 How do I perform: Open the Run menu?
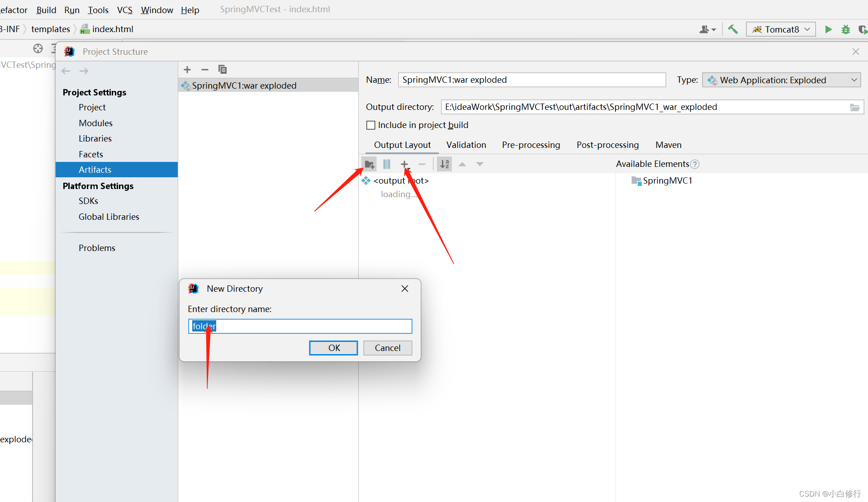(x=72, y=9)
